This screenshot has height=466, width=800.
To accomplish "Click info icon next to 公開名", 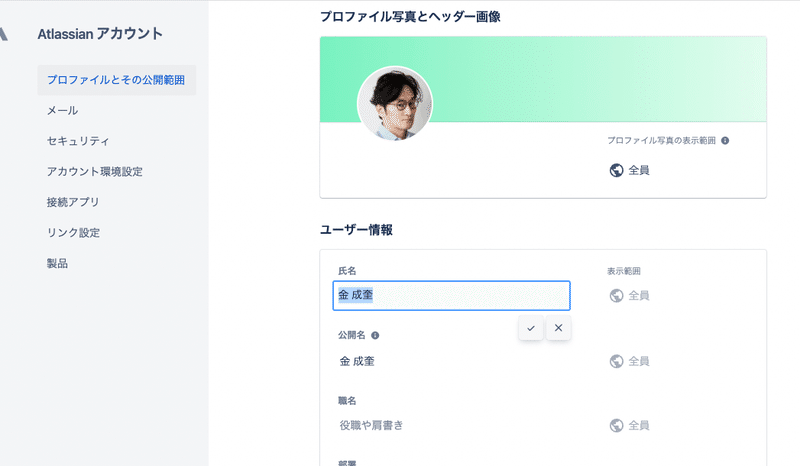I will point(375,335).
